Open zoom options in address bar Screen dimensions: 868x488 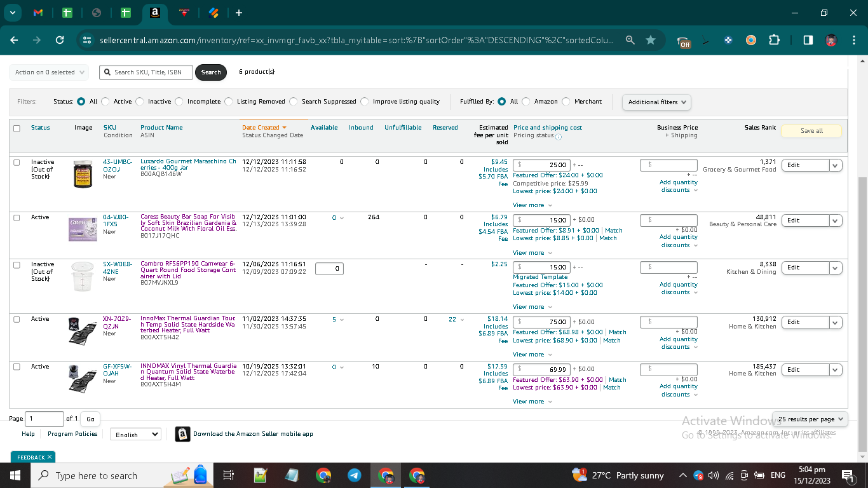tap(630, 40)
